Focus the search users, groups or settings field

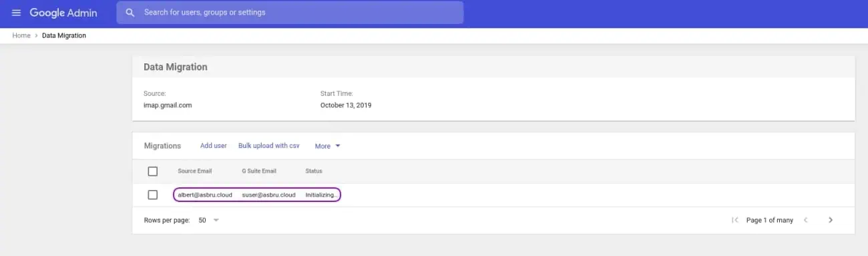(x=290, y=13)
